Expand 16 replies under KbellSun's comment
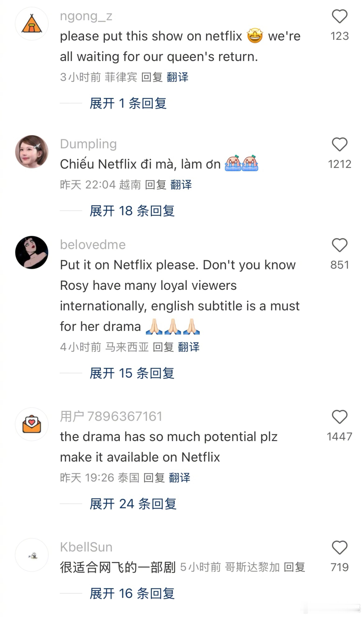This screenshot has height=617, width=364. 132,593
